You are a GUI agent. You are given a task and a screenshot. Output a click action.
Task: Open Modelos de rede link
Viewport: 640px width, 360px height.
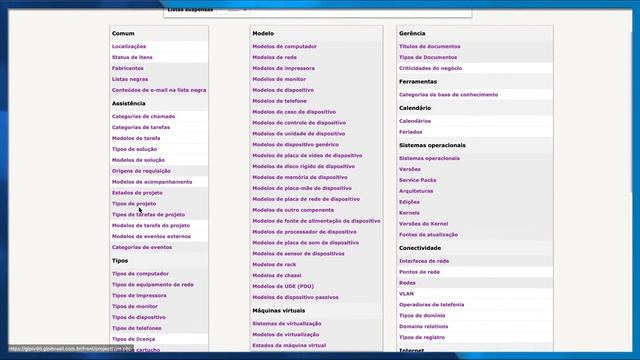click(x=274, y=58)
